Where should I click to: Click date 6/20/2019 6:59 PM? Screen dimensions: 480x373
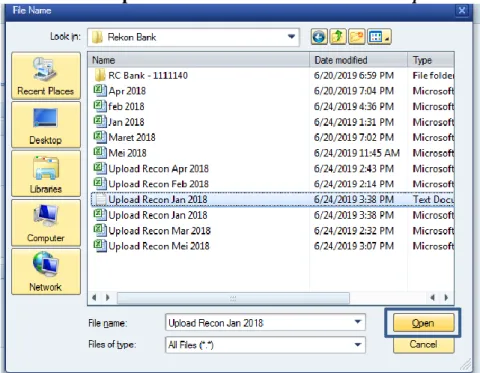tap(354, 76)
